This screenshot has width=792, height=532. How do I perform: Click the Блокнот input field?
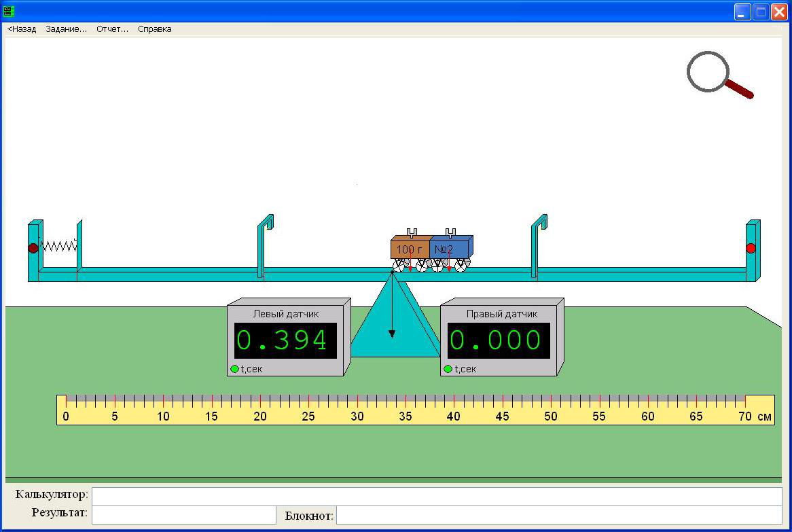point(558,515)
